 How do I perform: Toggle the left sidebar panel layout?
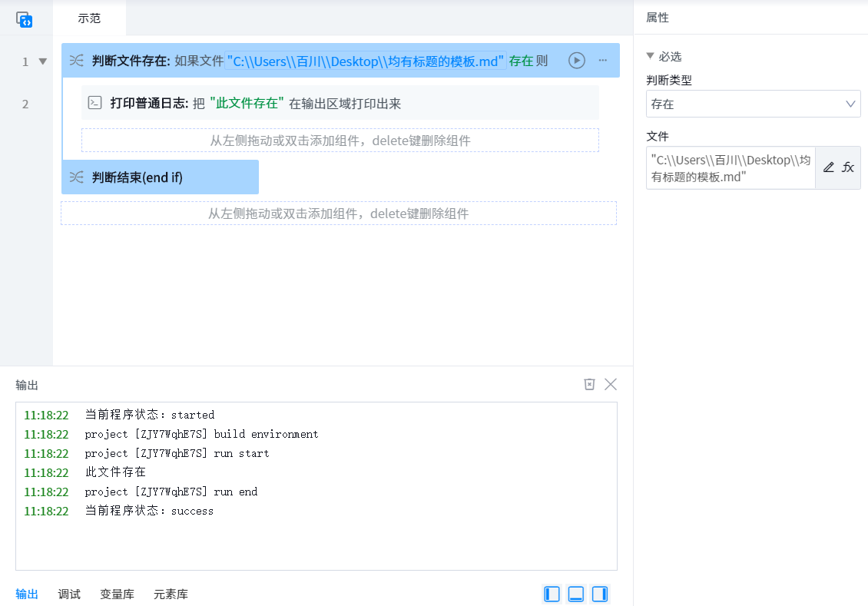(x=552, y=594)
